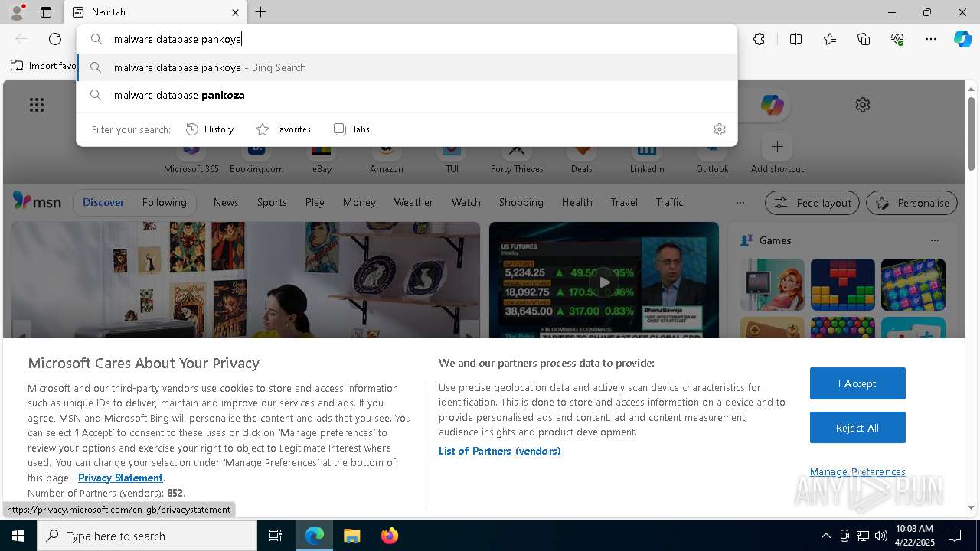Open the Weather category
Viewport: 980px width, 551px height.
click(413, 202)
